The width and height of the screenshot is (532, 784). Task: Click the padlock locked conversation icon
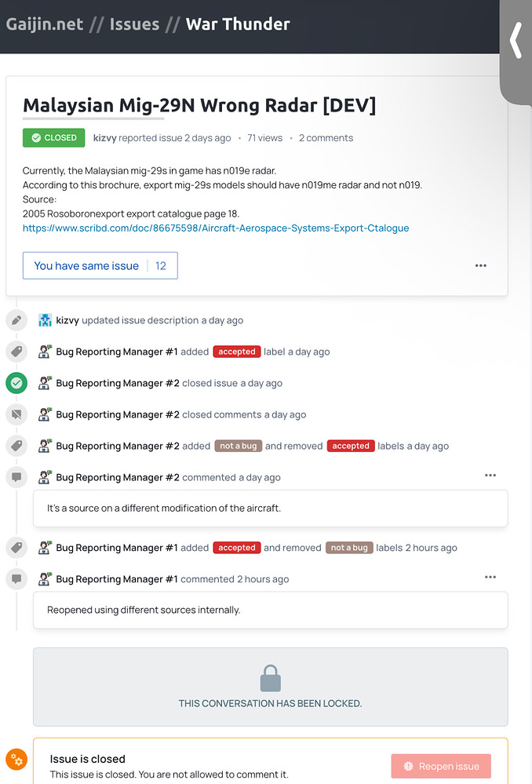click(x=270, y=678)
